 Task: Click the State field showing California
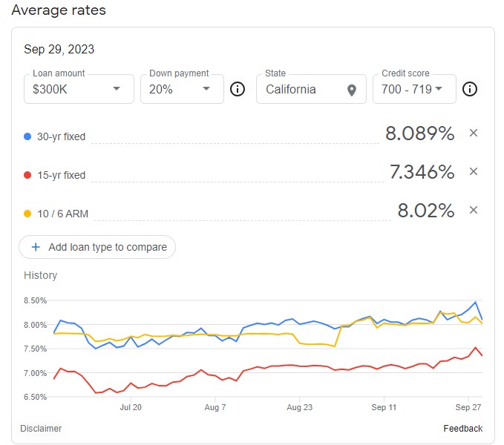(x=303, y=90)
